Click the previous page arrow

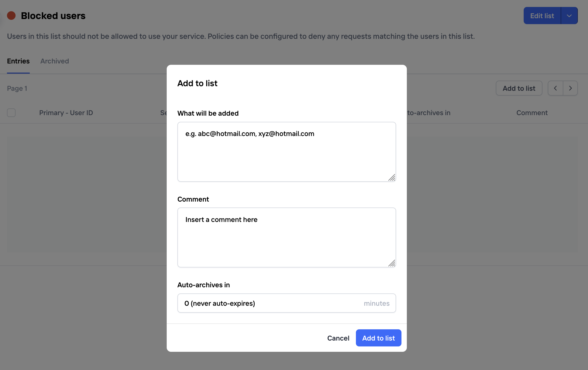(555, 88)
